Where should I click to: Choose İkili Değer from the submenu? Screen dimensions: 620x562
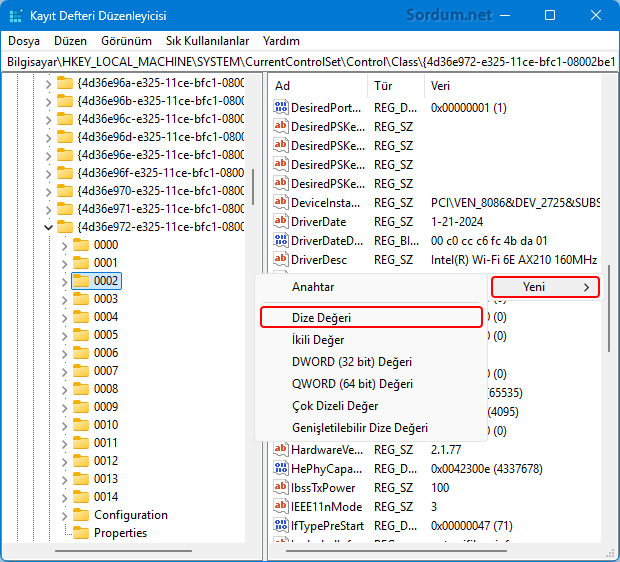click(x=371, y=340)
